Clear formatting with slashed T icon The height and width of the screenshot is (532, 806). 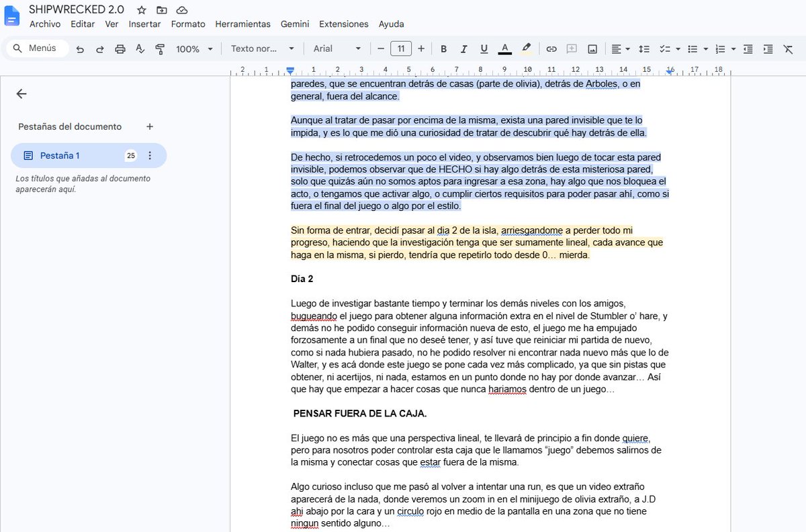pyautogui.click(x=789, y=49)
